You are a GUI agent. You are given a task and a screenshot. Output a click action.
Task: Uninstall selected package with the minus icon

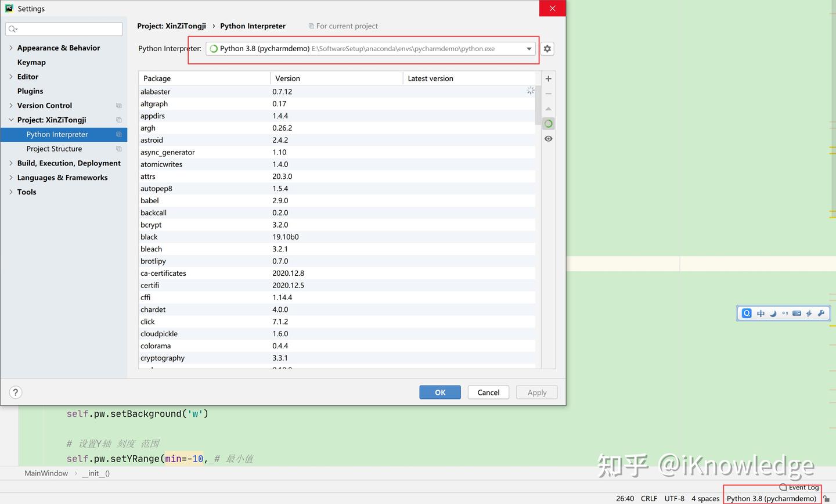click(x=548, y=93)
